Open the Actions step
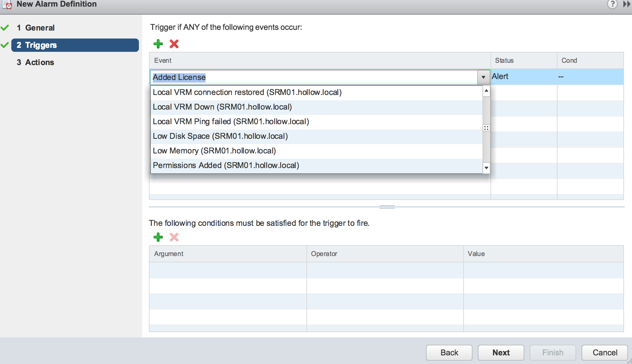The width and height of the screenshot is (632, 364). [39, 62]
